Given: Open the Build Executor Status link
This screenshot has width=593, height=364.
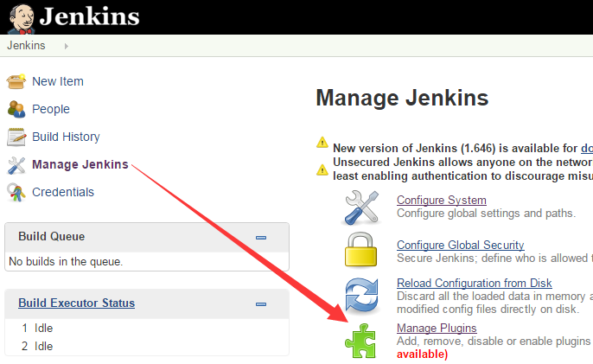Looking at the screenshot, I should 76,303.
